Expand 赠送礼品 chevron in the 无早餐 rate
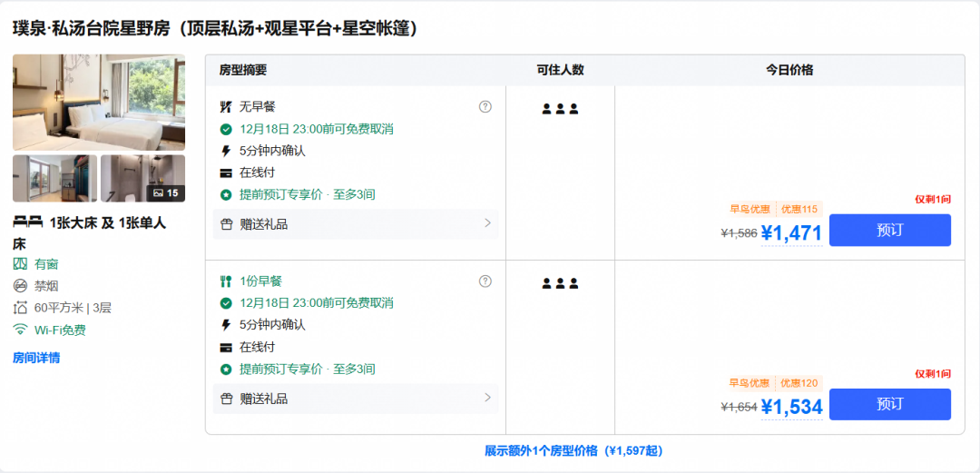Viewport: 980px width, 473px height. (487, 222)
